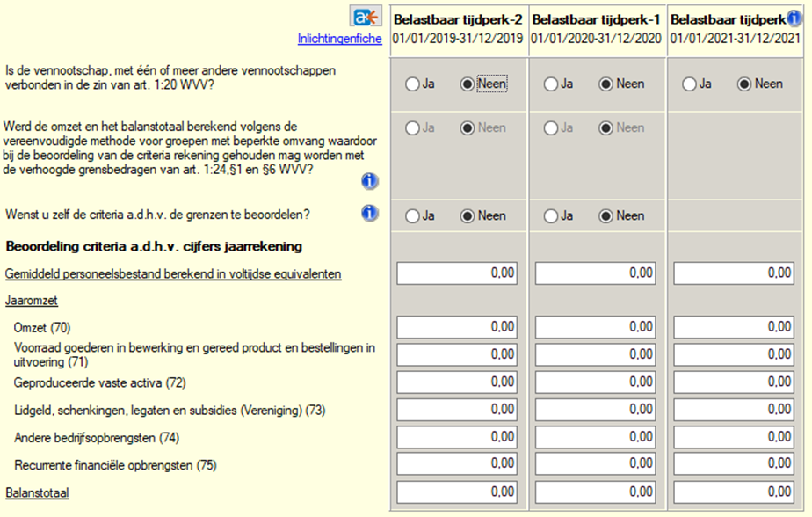Click Omzet (70) field for 2019
Image resolution: width=812 pixels, height=517 pixels.
pyautogui.click(x=458, y=327)
